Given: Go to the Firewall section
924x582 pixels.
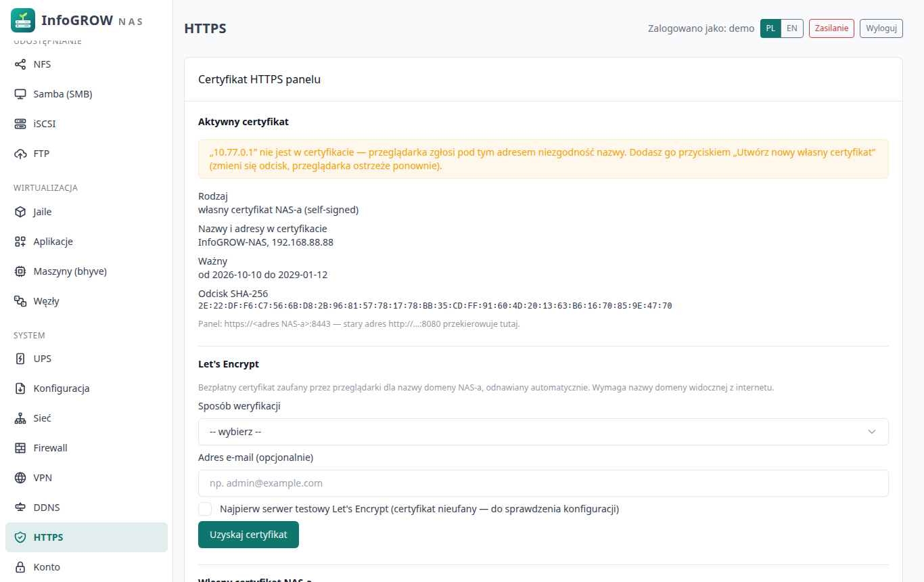Looking at the screenshot, I should tap(87, 448).
